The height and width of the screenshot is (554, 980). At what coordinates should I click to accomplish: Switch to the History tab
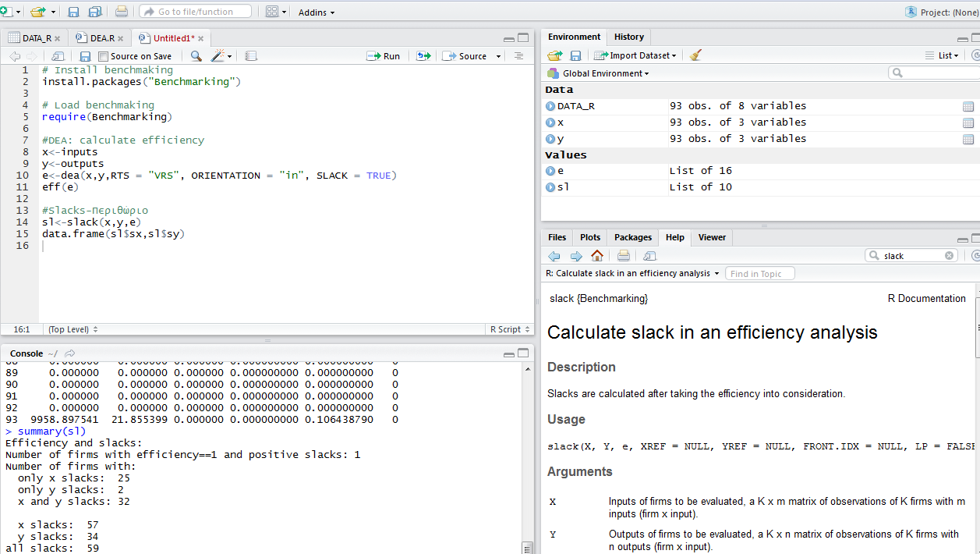(629, 37)
